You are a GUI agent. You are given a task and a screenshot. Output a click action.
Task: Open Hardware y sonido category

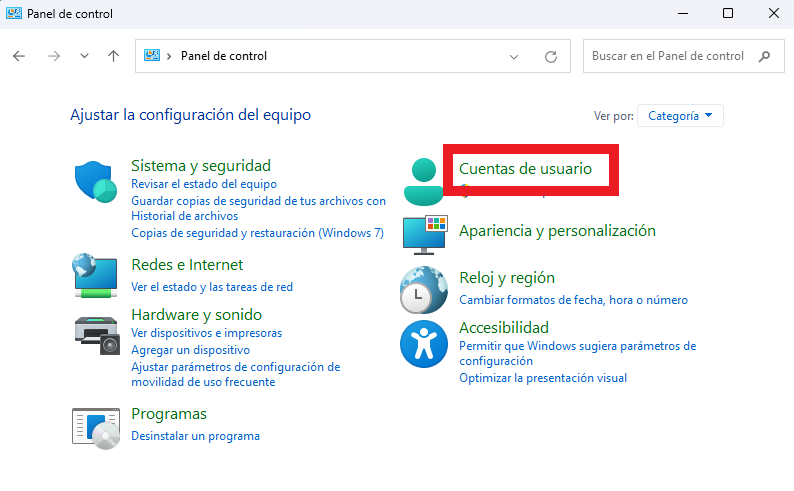(196, 315)
